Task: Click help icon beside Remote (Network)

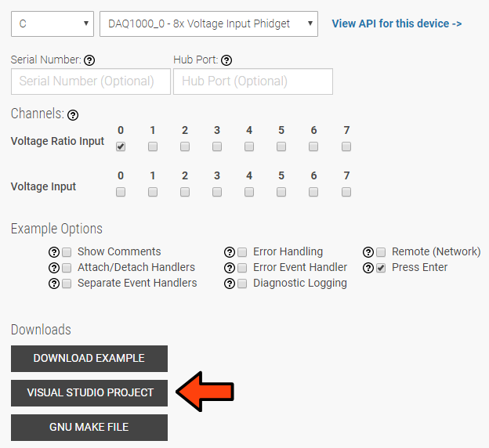Action: tap(368, 252)
